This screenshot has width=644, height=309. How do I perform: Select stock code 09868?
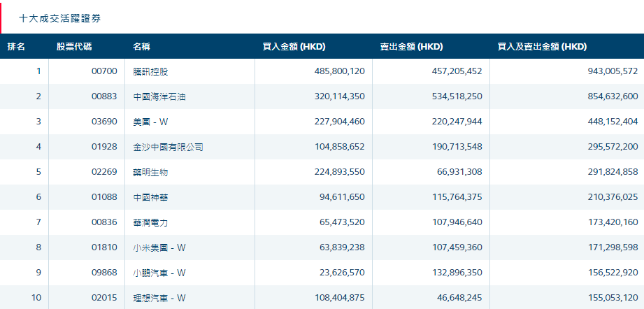click(x=104, y=273)
